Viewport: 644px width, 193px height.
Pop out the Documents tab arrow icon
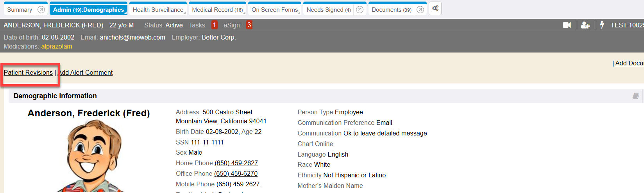(420, 10)
